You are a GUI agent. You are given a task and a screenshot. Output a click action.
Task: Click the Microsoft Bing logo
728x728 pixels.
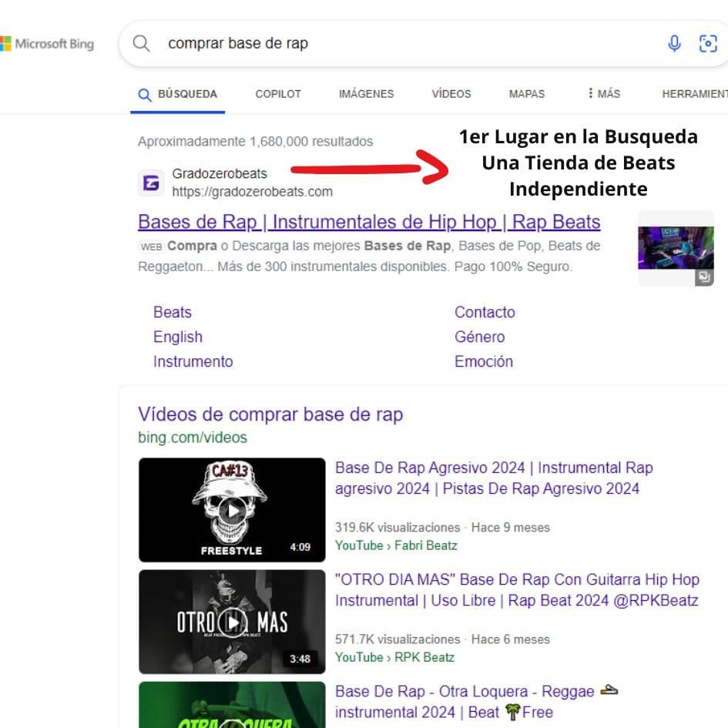click(48, 44)
